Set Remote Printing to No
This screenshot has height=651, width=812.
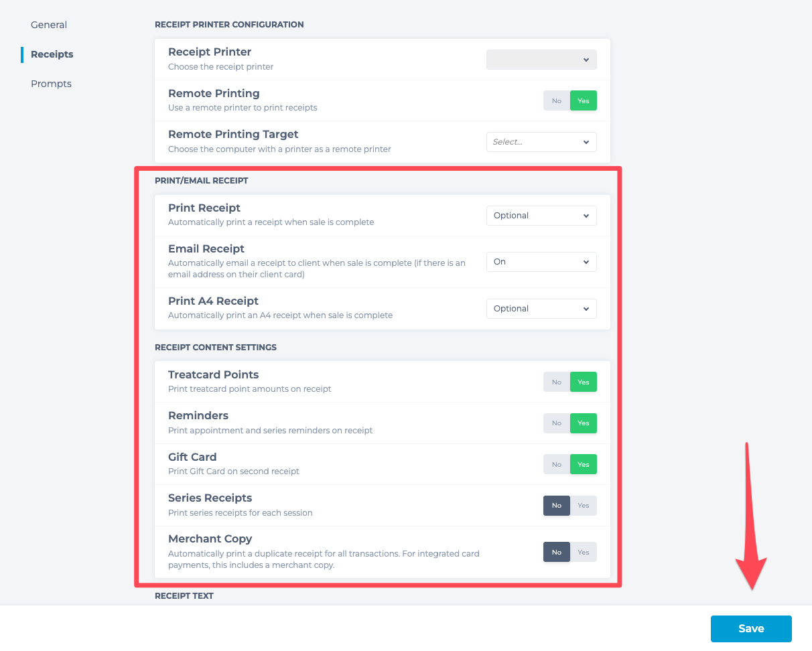click(556, 100)
